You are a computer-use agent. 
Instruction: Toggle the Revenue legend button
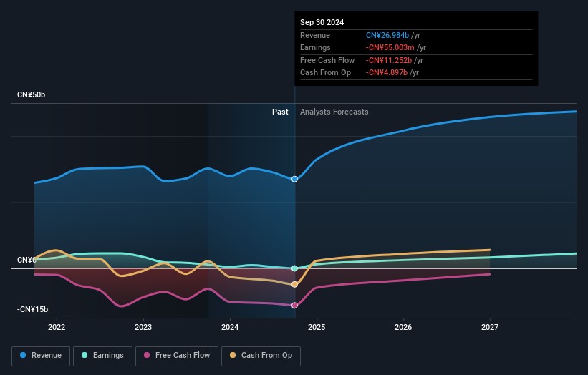tap(41, 356)
